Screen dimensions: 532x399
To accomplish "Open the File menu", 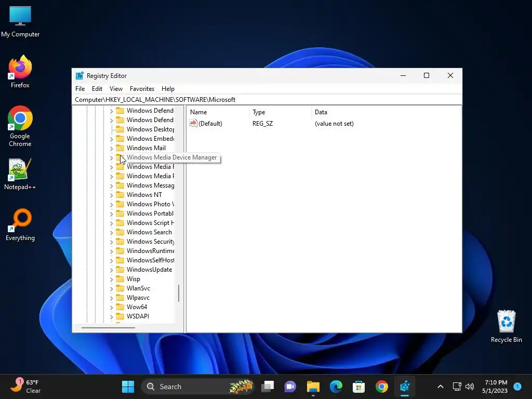I will (80, 88).
